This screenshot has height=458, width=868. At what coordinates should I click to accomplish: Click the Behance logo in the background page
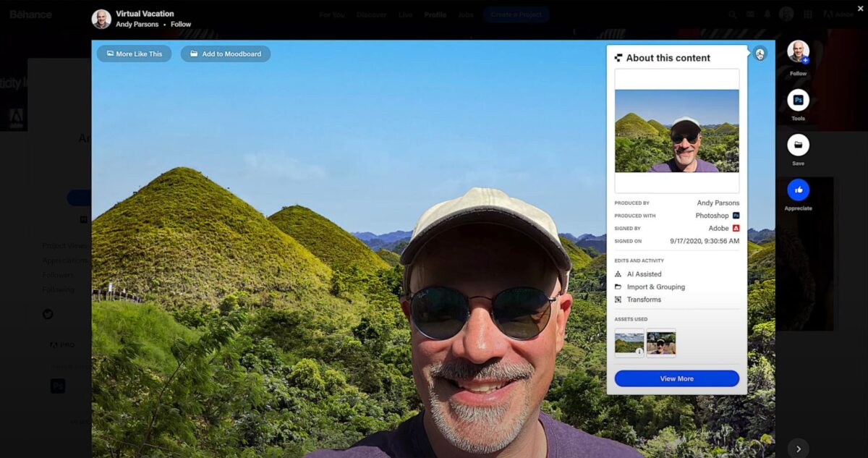click(x=30, y=14)
